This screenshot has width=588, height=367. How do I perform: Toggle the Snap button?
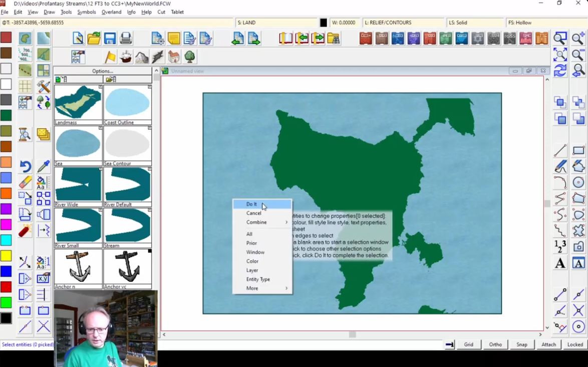tap(522, 344)
